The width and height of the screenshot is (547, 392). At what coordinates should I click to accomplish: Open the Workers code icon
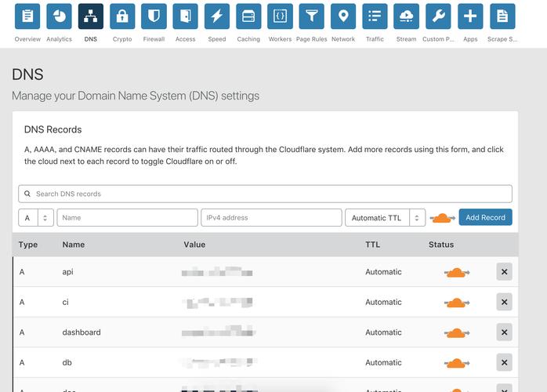[280, 16]
